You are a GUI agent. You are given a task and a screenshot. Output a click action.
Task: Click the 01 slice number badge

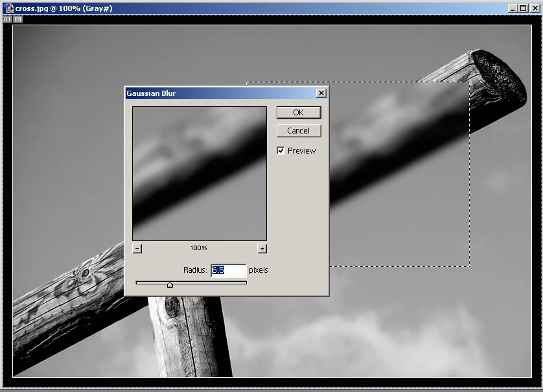coord(8,19)
